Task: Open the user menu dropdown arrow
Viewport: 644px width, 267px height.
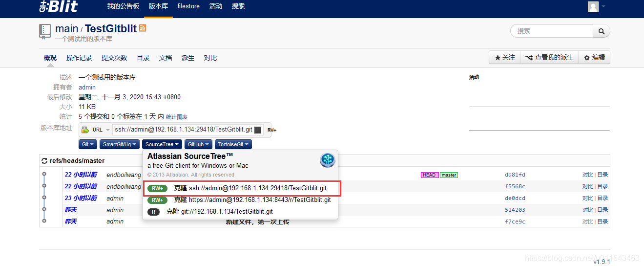Action: pyautogui.click(x=603, y=6)
